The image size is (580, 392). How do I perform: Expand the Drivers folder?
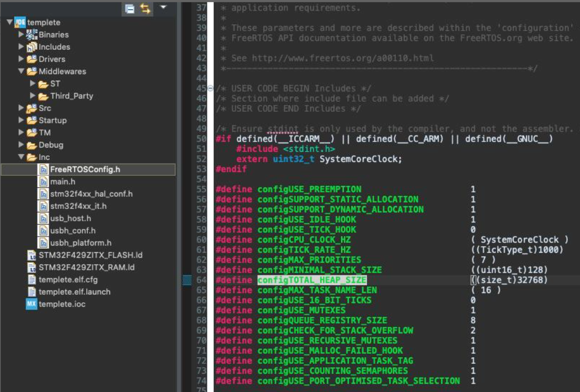point(21,59)
